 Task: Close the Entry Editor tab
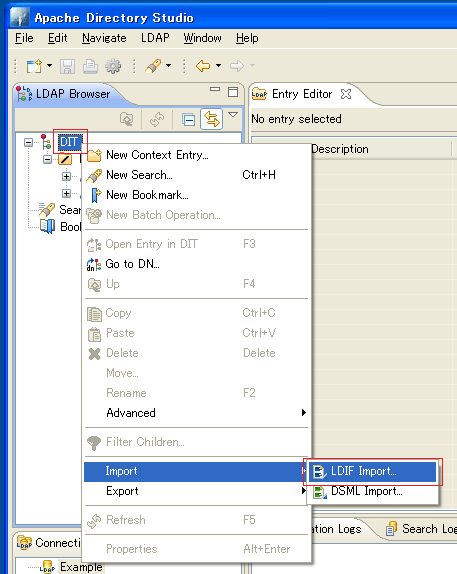[x=346, y=94]
